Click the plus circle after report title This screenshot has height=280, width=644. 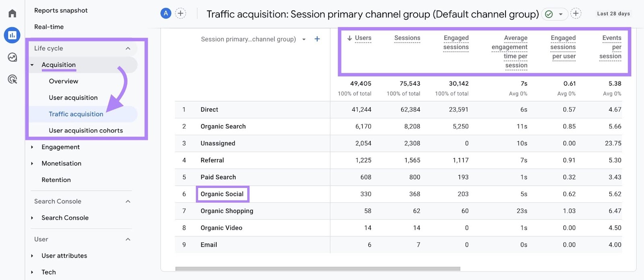[x=576, y=14]
